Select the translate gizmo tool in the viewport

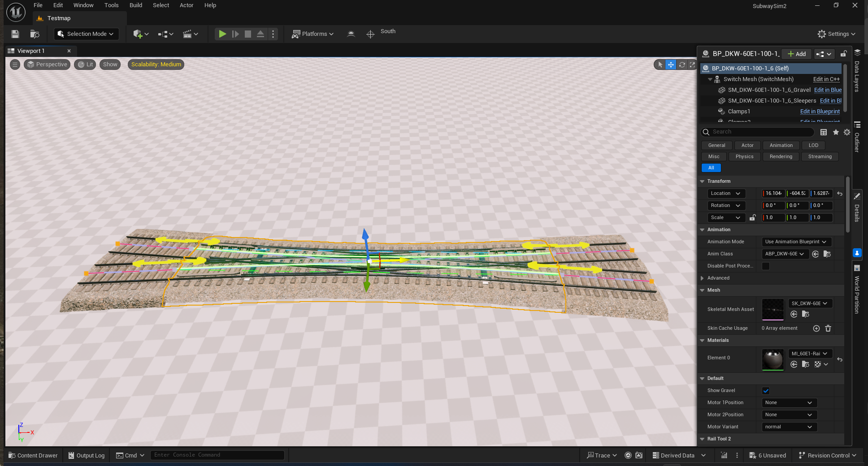671,65
